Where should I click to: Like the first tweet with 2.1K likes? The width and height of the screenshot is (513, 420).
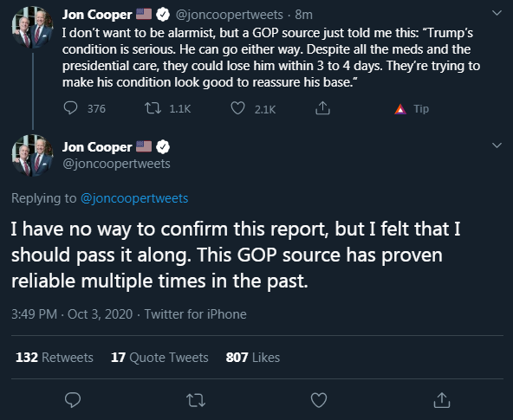coord(237,108)
